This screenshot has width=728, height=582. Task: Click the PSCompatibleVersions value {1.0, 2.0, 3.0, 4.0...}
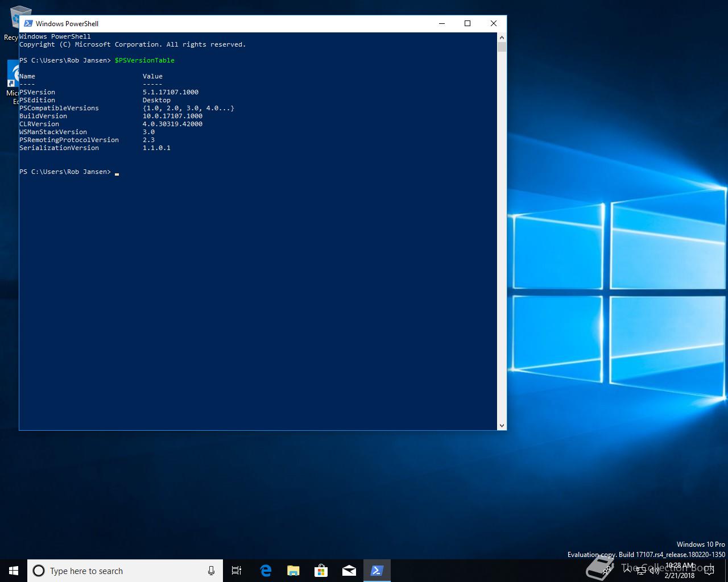188,108
